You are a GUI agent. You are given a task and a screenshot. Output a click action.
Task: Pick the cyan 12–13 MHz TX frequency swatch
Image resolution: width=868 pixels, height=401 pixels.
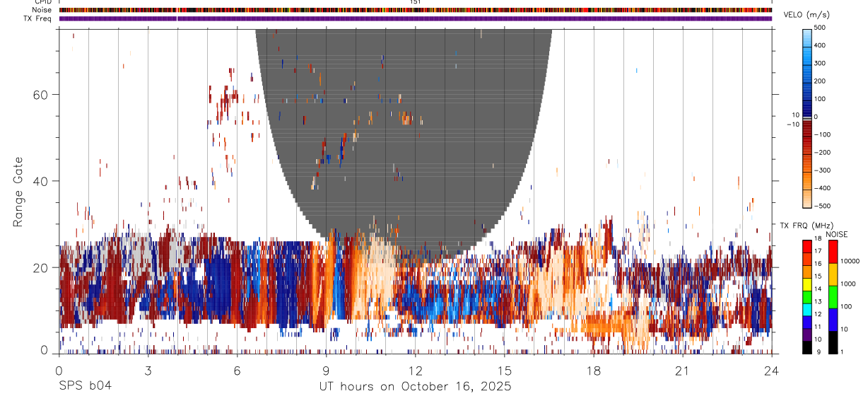[x=807, y=310]
